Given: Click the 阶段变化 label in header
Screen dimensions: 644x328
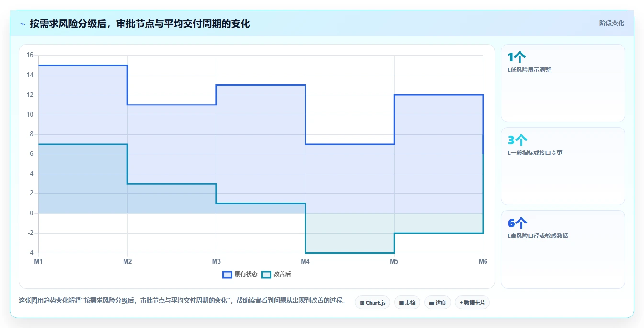Looking at the screenshot, I should (x=612, y=23).
